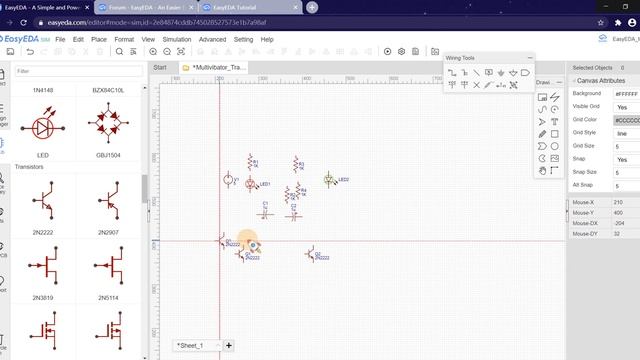
Task: Select the Group/Ungroup symbol tool
Action: pos(513,85)
